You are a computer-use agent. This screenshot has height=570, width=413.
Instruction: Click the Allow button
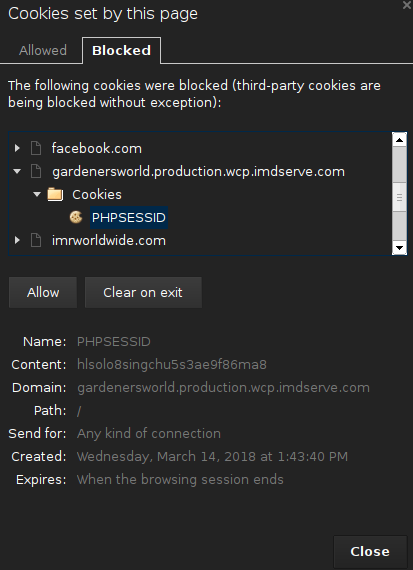tap(43, 292)
